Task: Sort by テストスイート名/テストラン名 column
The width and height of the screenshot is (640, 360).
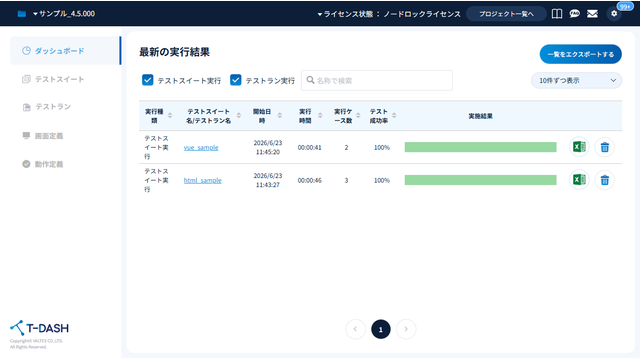Action: 239,116
